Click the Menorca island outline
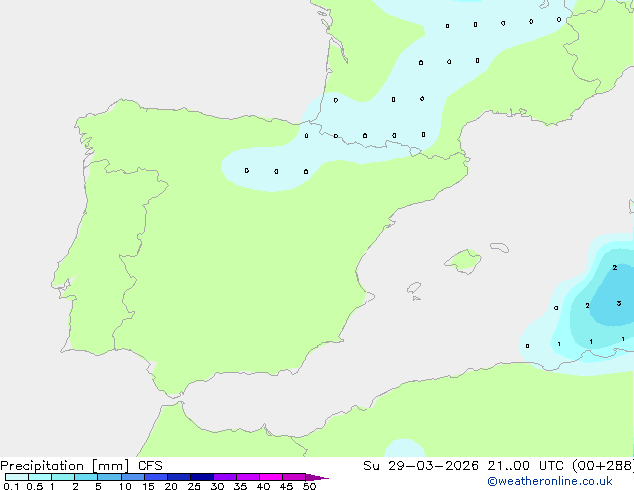Viewport: 634px width, 490px height. point(500,247)
